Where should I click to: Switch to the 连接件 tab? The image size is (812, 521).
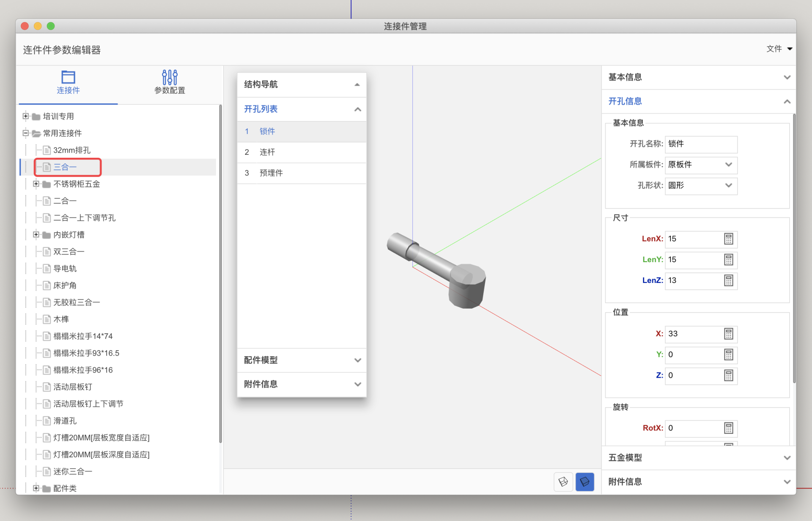68,82
